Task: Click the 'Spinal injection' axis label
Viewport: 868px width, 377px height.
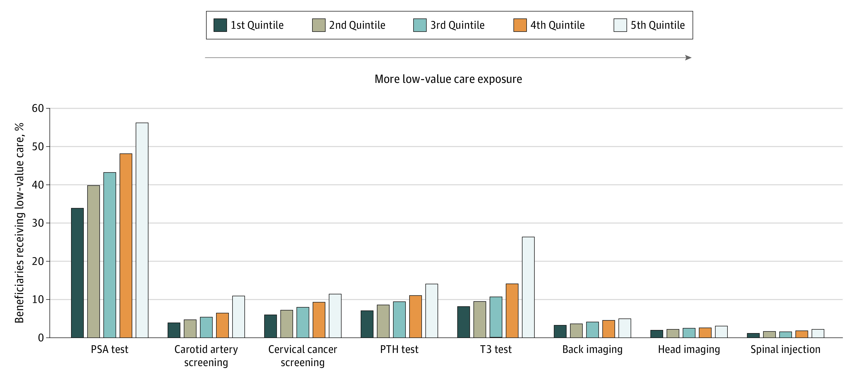Action: pos(785,350)
